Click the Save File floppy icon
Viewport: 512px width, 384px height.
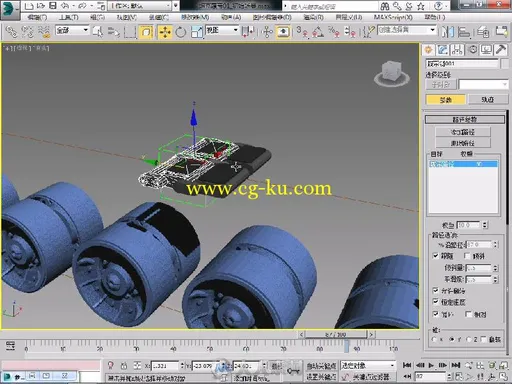53,6
